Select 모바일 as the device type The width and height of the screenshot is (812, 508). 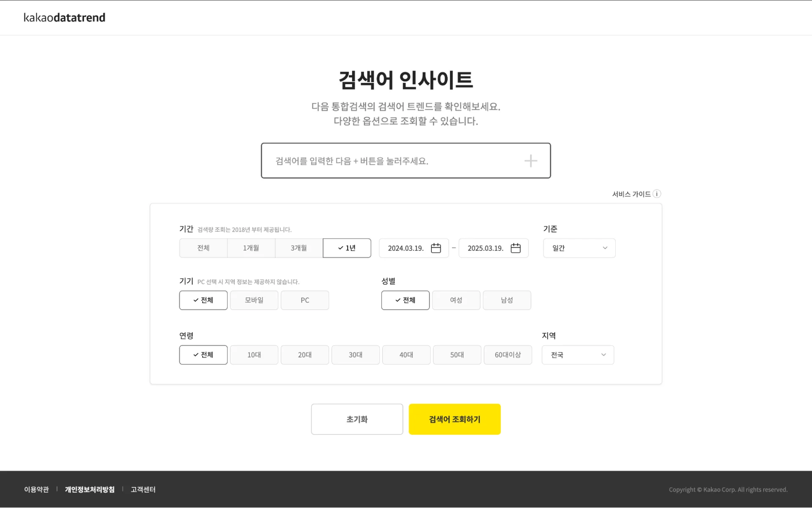254,300
